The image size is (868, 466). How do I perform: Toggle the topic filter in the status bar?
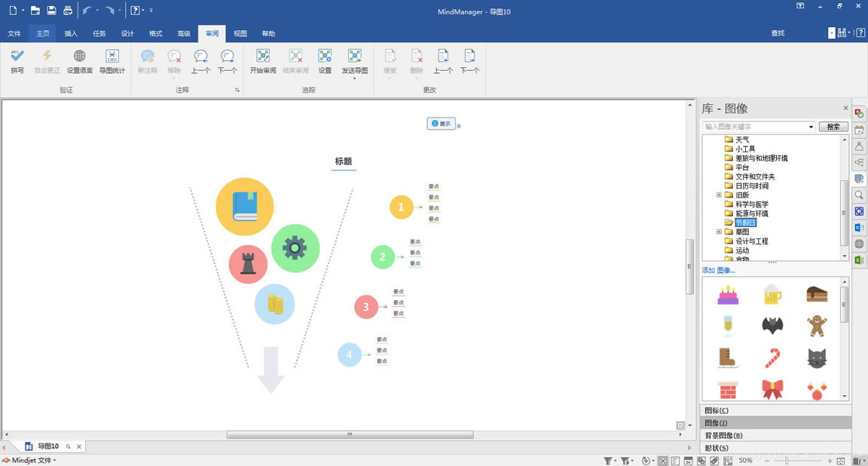click(608, 460)
